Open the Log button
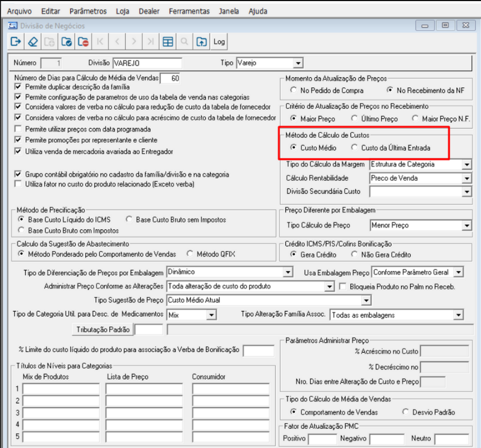 pos(219,41)
